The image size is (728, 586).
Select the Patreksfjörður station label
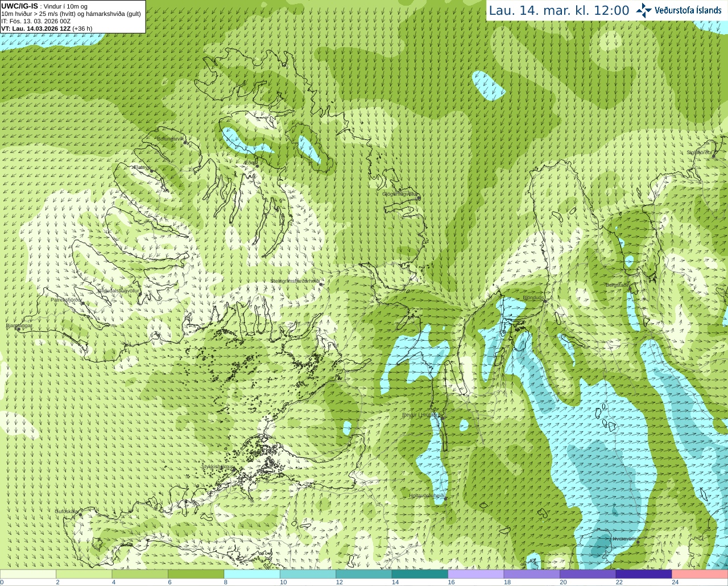coord(67,299)
